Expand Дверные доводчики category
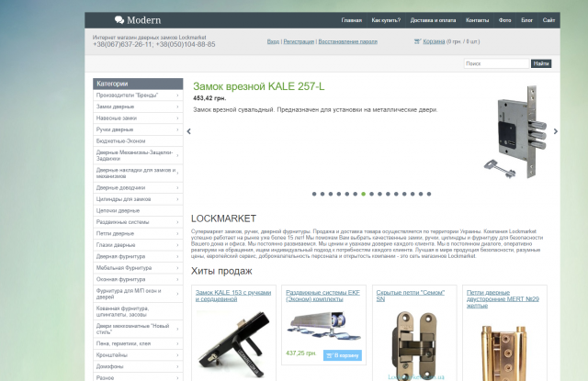The height and width of the screenshot is (381, 588). tap(138, 187)
